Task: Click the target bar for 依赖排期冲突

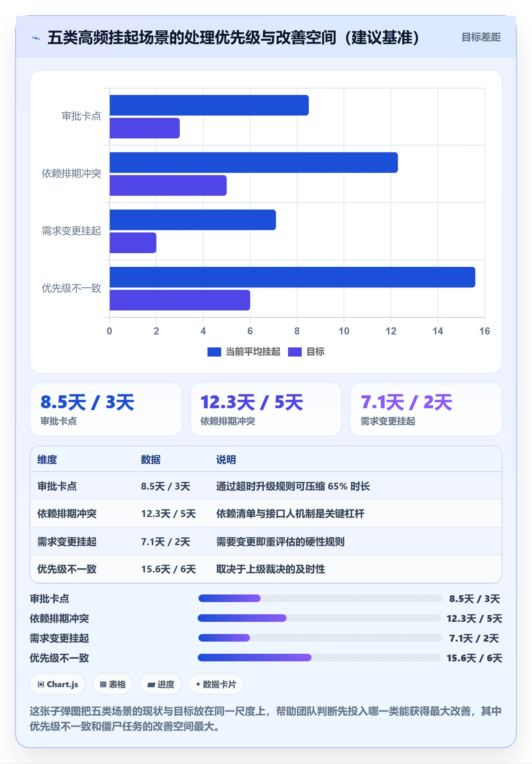Action: tap(168, 185)
